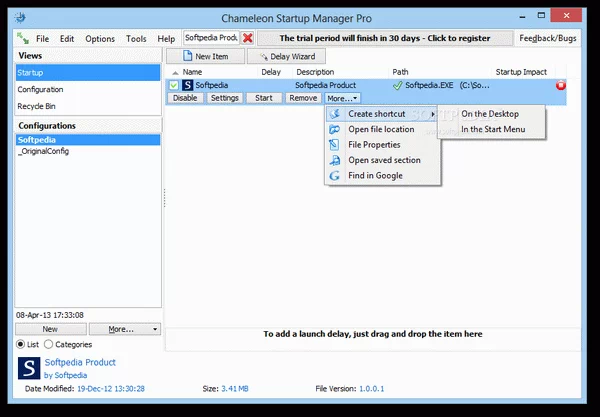Choose In the Start Menu shortcut option
Screen dimensions: 600x417
click(x=491, y=129)
